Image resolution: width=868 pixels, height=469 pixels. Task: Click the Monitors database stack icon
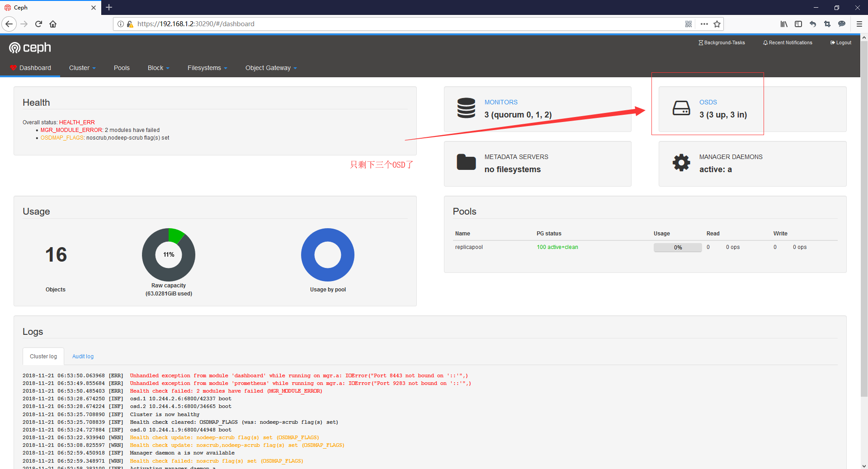point(466,108)
